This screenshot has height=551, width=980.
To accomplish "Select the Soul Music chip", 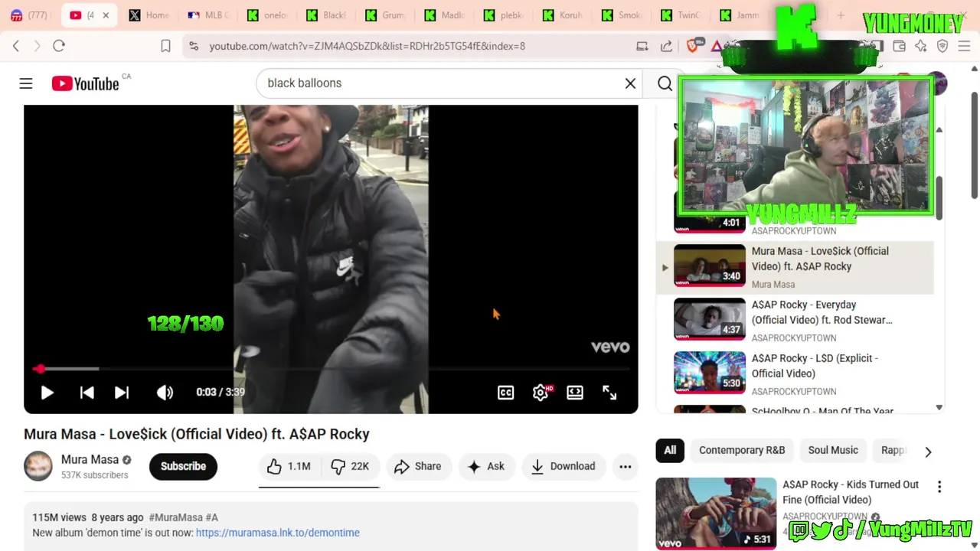I will pos(833,450).
